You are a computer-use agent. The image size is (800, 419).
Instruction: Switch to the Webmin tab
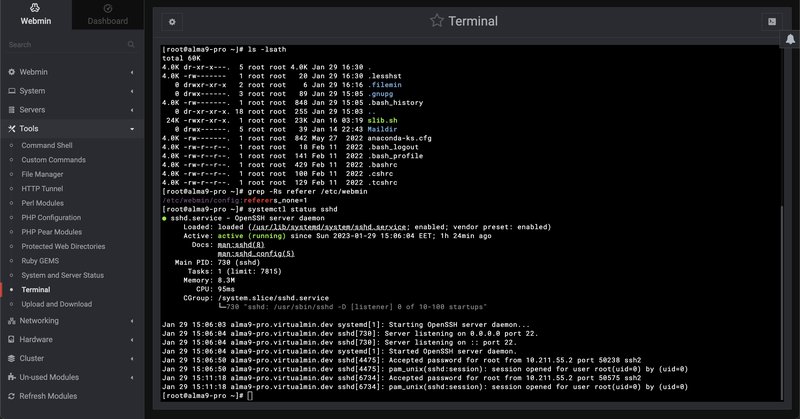35,14
